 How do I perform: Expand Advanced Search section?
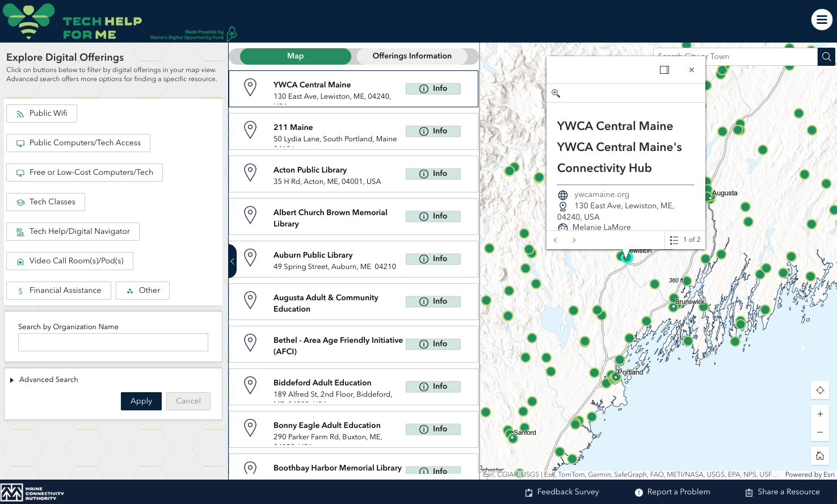tap(44, 380)
